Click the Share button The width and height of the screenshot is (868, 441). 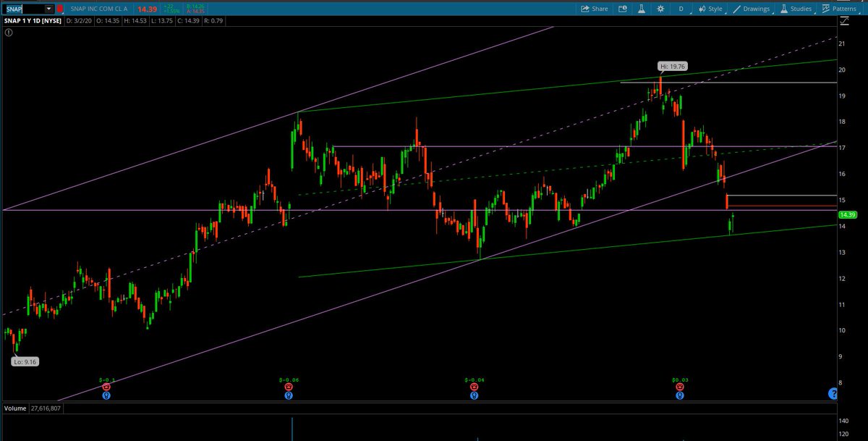pyautogui.click(x=595, y=9)
